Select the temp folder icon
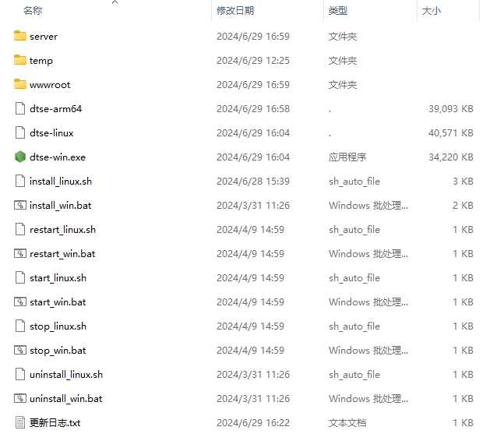 click(20, 60)
